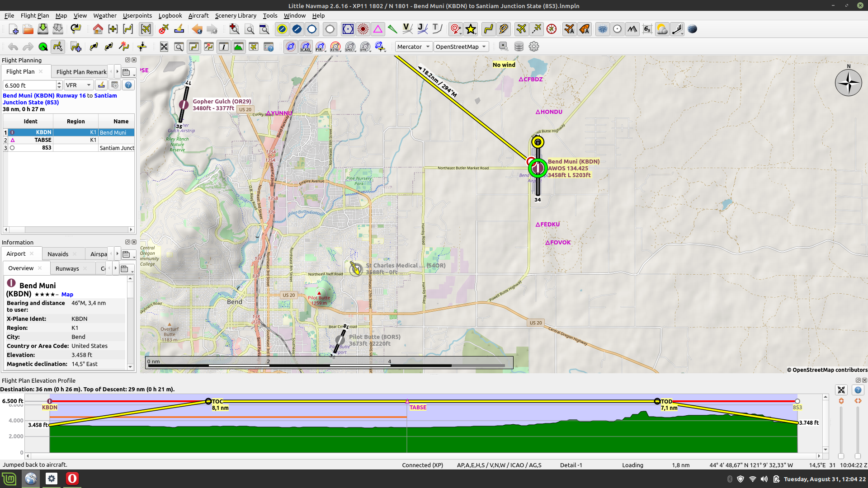Viewport: 868px width, 488px height.
Task: Increase cruise altitude with spinner arrows
Action: [59, 83]
